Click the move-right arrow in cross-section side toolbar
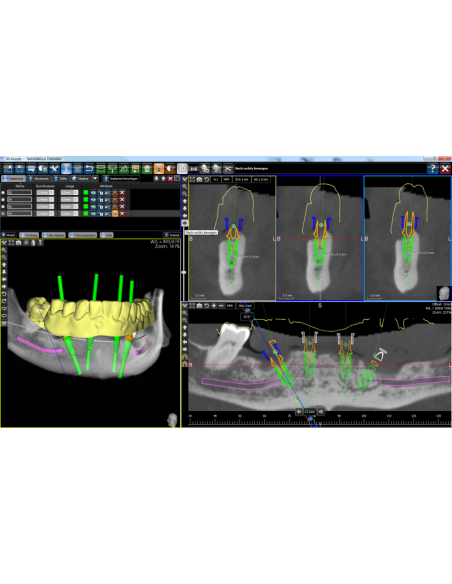Viewport: 452px width, 584px height. tap(185, 223)
